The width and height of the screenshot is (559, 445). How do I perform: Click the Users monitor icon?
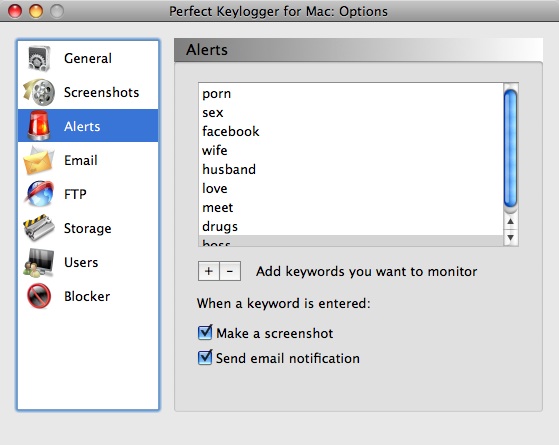39,262
